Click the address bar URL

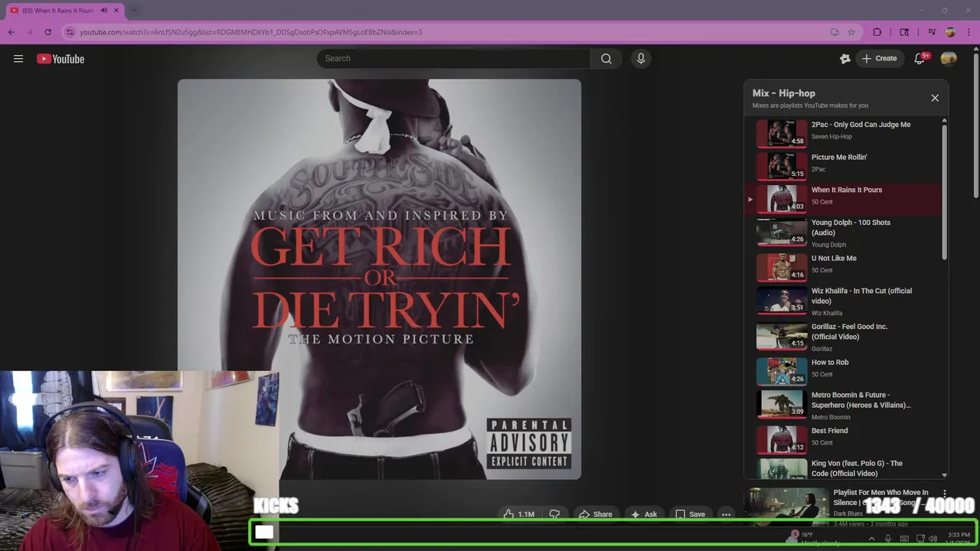(x=251, y=32)
